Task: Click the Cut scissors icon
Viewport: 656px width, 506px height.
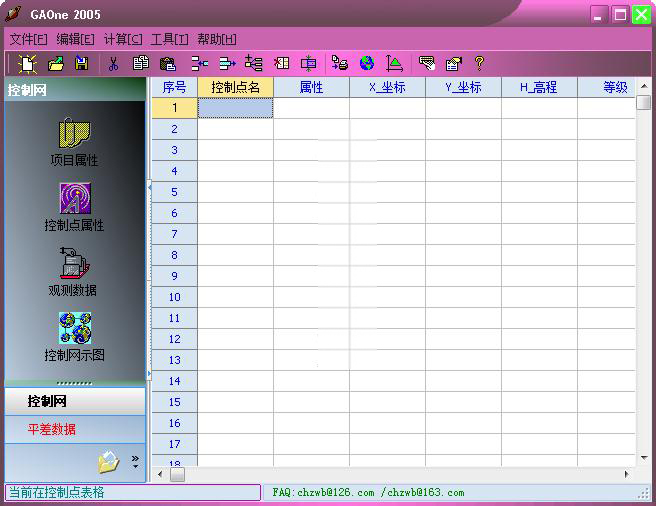Action: pos(113,64)
